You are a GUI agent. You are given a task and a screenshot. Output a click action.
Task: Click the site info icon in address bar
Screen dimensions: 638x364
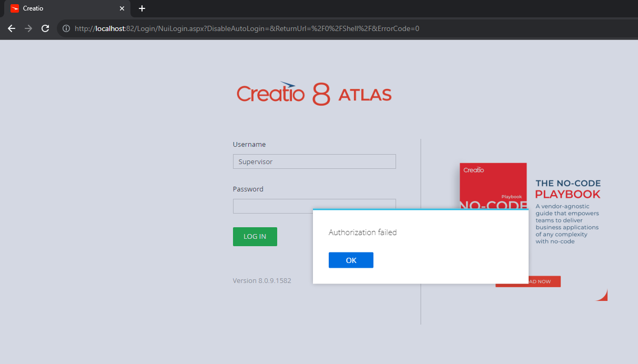(66, 28)
